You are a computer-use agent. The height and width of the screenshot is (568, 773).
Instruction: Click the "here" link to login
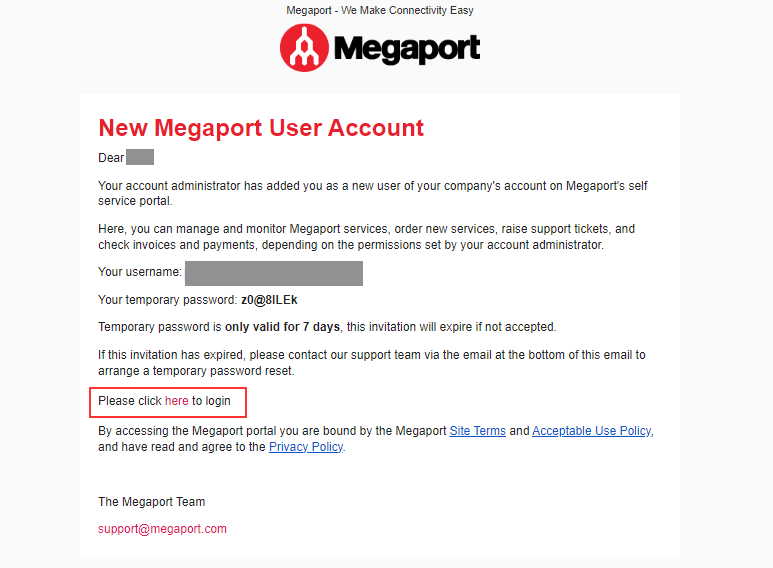[x=177, y=401]
